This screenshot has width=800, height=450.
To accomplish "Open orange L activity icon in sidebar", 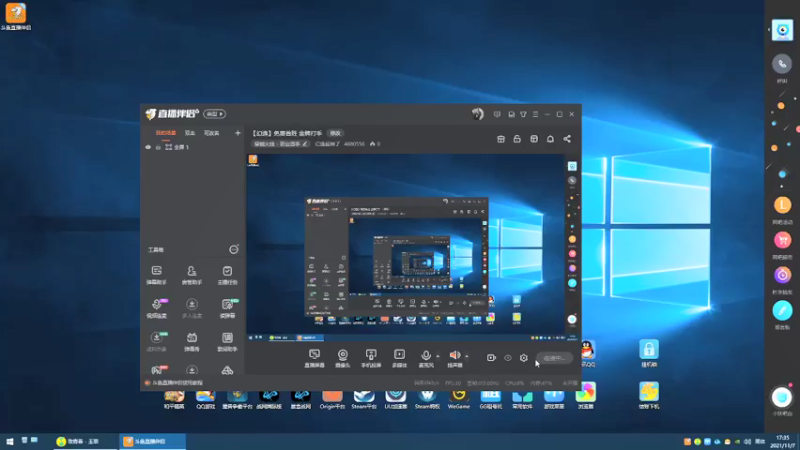I will (782, 205).
